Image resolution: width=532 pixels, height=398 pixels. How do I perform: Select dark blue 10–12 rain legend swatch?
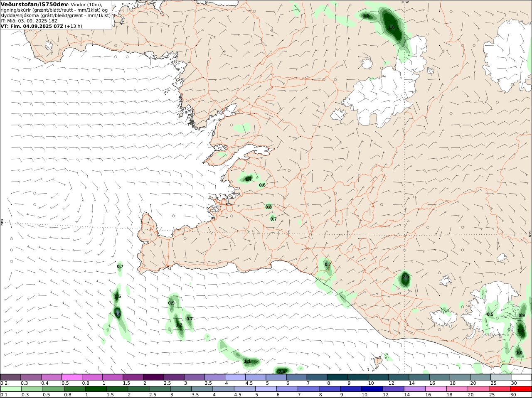[372, 389]
